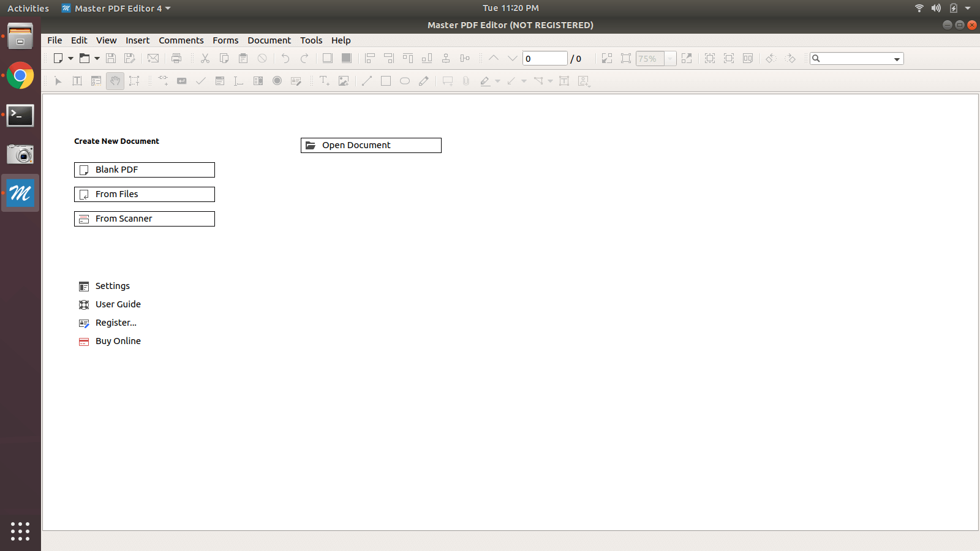Image resolution: width=980 pixels, height=551 pixels.
Task: Select the Ellipse drawing tool
Action: click(x=405, y=81)
